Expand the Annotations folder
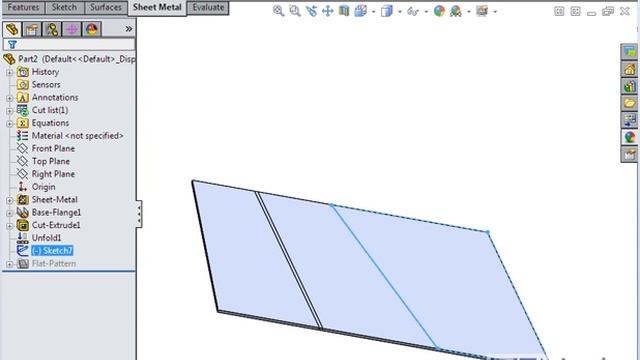 9,98
